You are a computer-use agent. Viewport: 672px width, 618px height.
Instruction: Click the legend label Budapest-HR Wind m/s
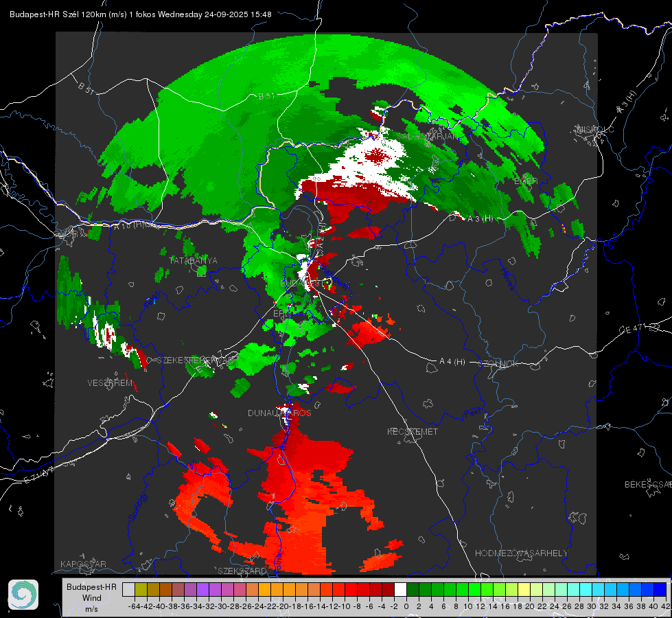tap(92, 597)
